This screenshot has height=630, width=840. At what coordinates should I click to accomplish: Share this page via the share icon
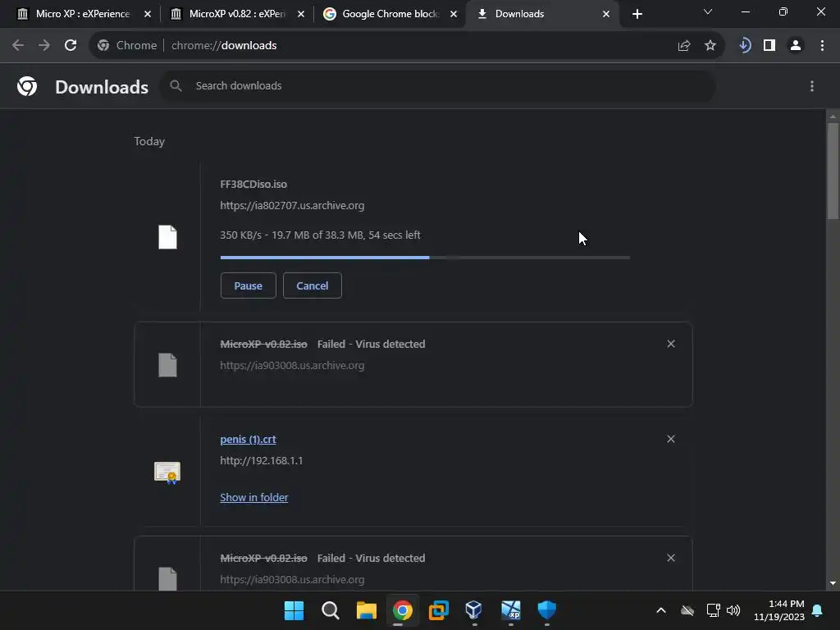pos(683,46)
